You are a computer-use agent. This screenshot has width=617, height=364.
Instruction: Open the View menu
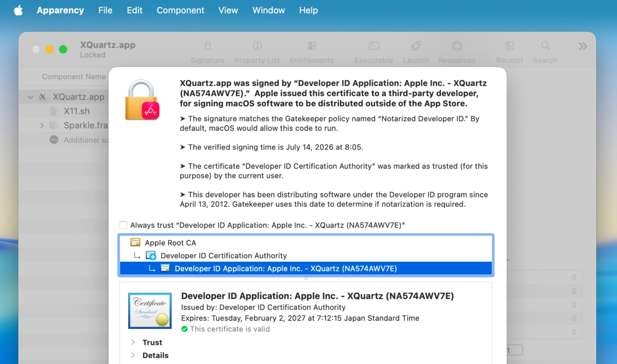pos(228,10)
